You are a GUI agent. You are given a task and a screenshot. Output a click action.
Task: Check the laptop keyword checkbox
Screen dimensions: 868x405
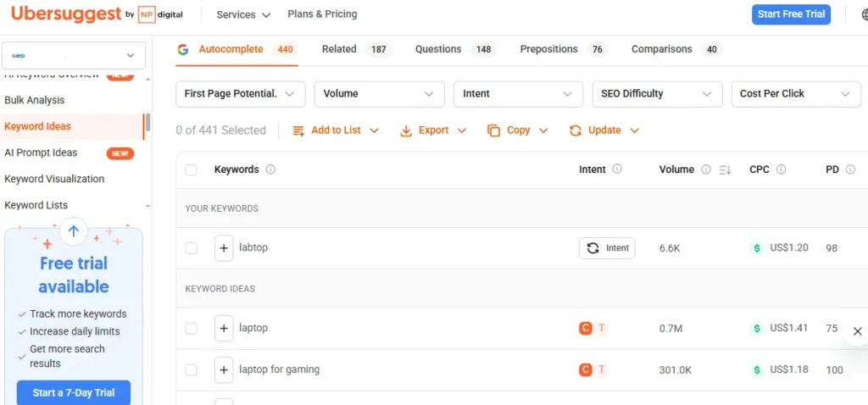point(191,329)
